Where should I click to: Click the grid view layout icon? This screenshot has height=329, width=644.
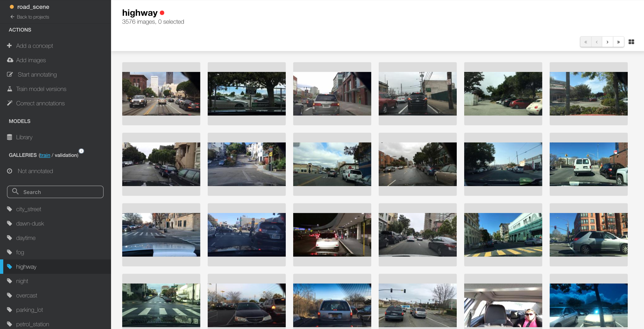click(x=631, y=42)
